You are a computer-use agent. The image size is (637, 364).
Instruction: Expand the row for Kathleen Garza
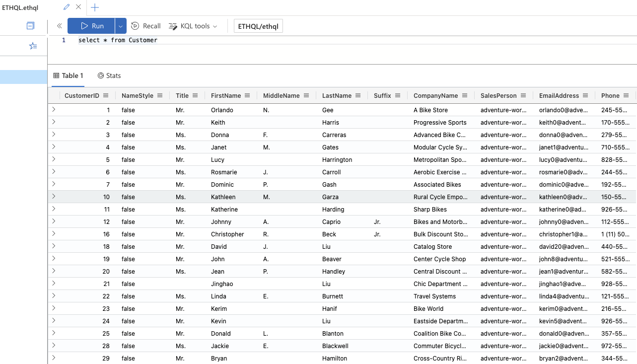[54, 197]
